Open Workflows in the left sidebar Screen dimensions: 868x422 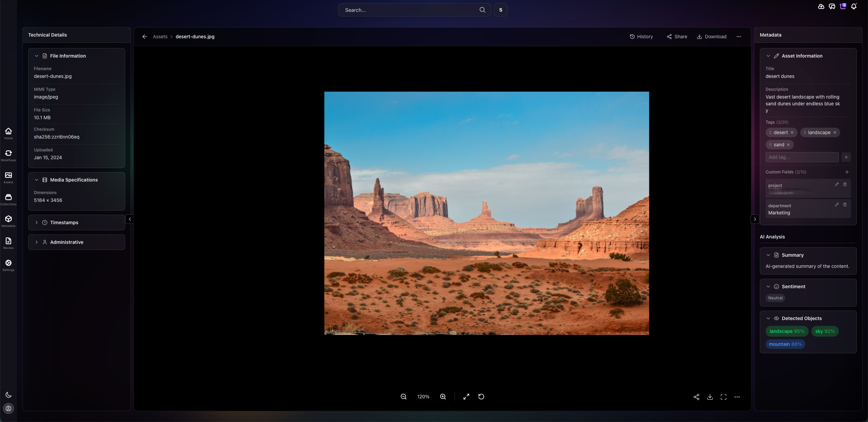8,155
